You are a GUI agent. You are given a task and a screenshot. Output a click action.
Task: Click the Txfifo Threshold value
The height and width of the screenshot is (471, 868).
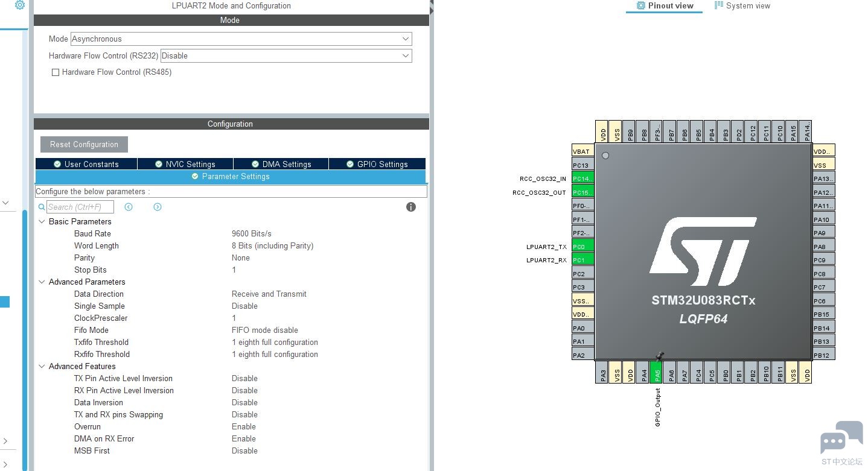tap(275, 342)
